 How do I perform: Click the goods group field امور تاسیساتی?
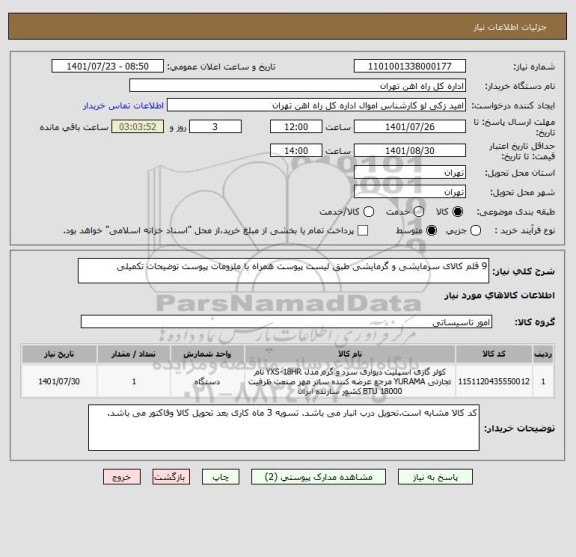286,322
